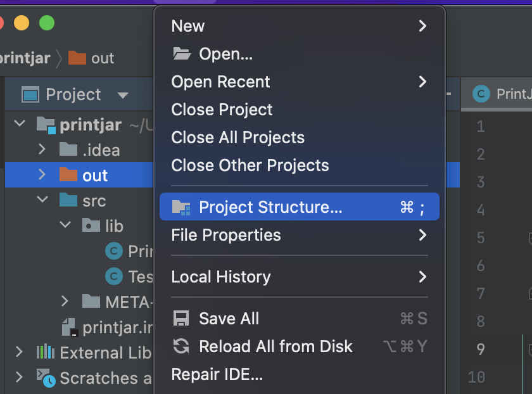Click the out breadcrumb in navigation bar

coord(91,58)
